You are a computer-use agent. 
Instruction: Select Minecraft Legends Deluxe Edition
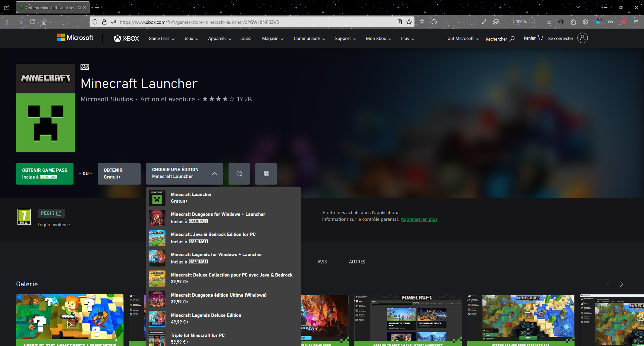(x=224, y=318)
